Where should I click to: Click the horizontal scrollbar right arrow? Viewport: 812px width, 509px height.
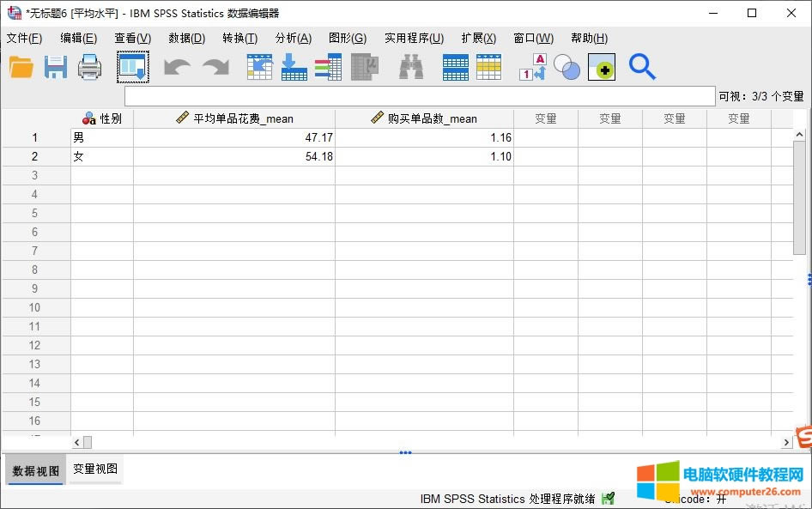pyautogui.click(x=785, y=442)
